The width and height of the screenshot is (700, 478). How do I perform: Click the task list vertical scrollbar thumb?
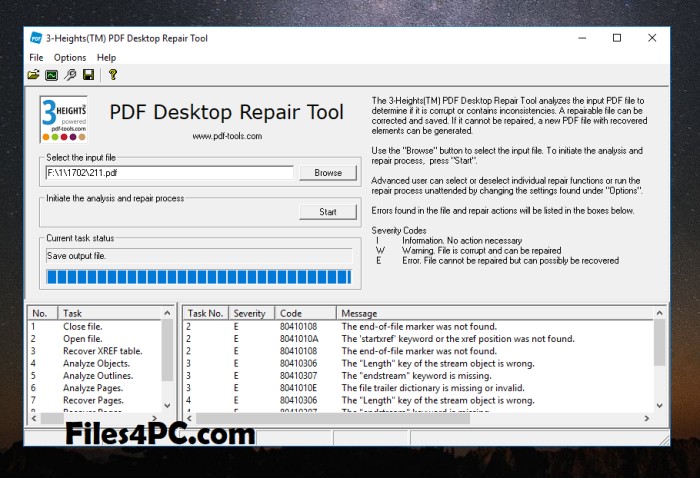pos(167,350)
